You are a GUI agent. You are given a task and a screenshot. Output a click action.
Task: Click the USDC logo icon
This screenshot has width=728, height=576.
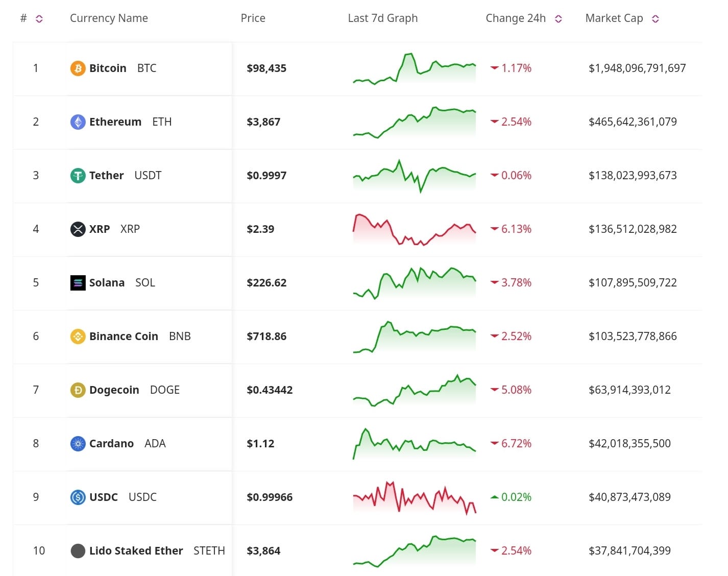click(78, 497)
